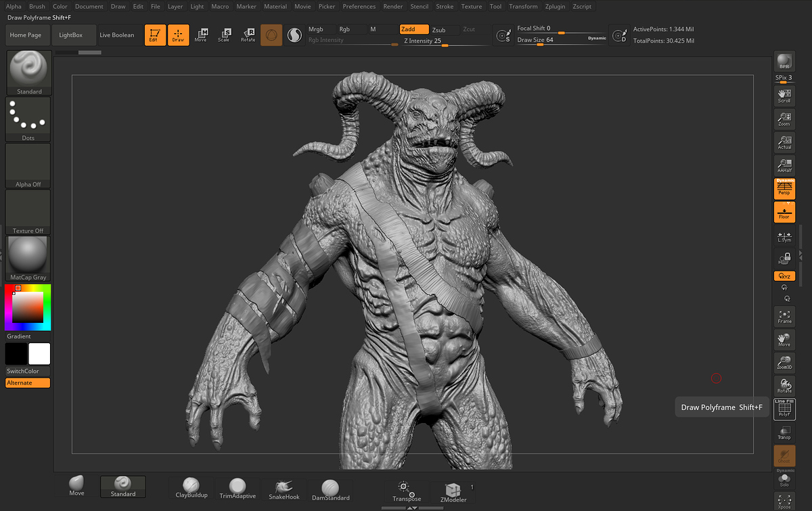Screen dimensions: 812x511
Task: Open the Preferences menu
Action: 359,6
